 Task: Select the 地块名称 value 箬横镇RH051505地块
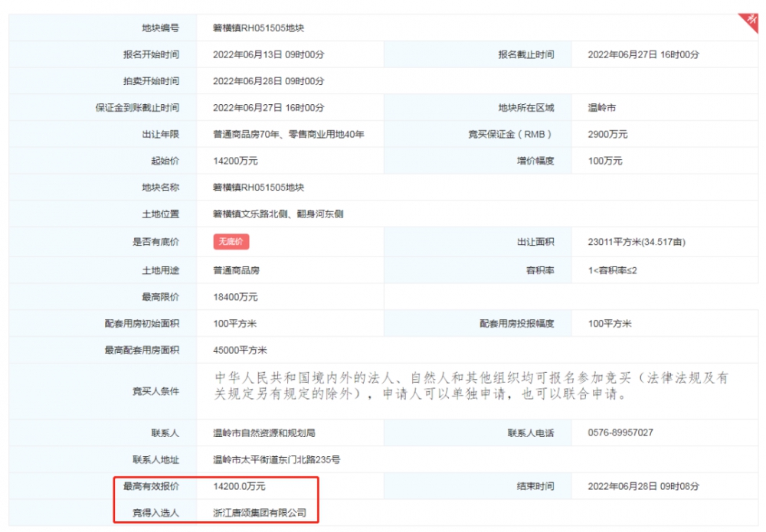(x=258, y=188)
